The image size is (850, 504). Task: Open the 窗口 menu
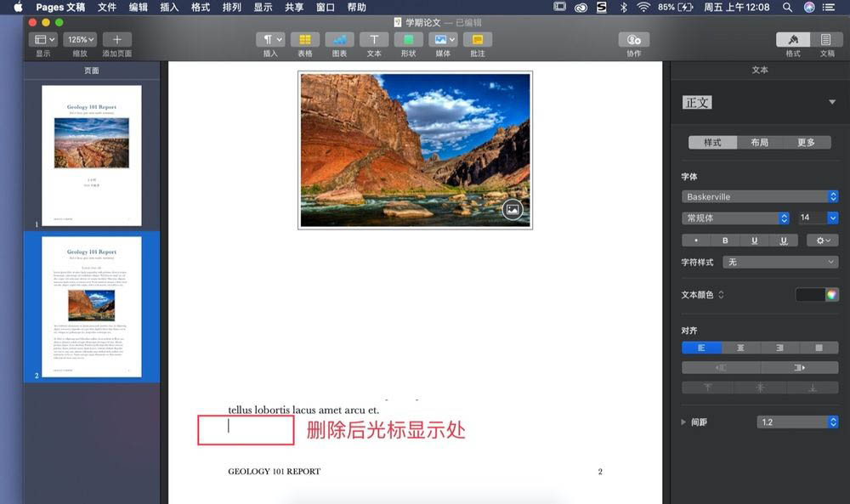(326, 7)
